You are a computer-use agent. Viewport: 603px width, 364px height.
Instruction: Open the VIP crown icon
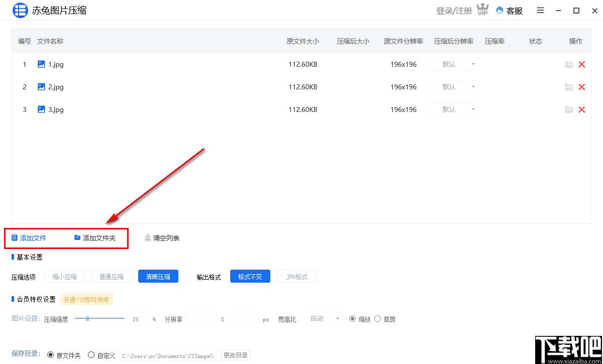click(x=483, y=10)
